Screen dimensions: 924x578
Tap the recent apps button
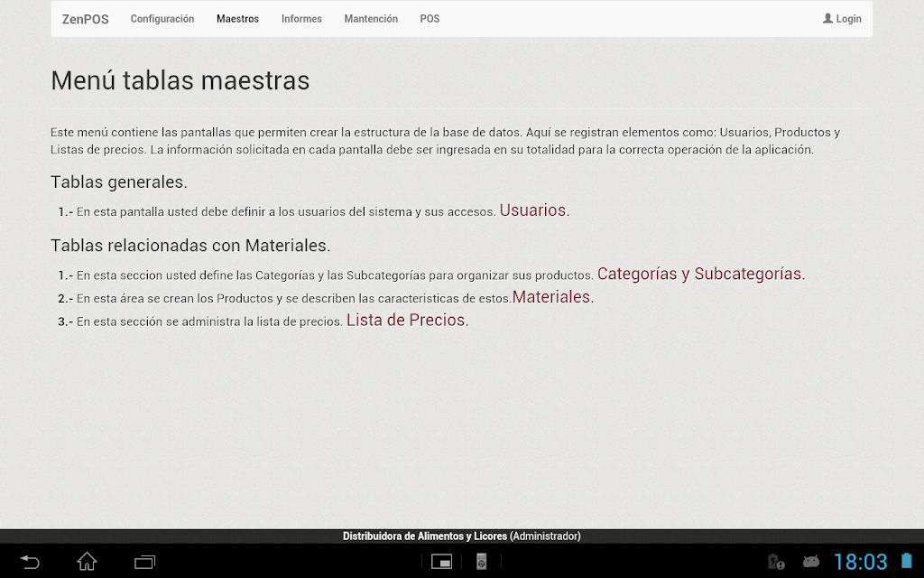[x=145, y=562]
